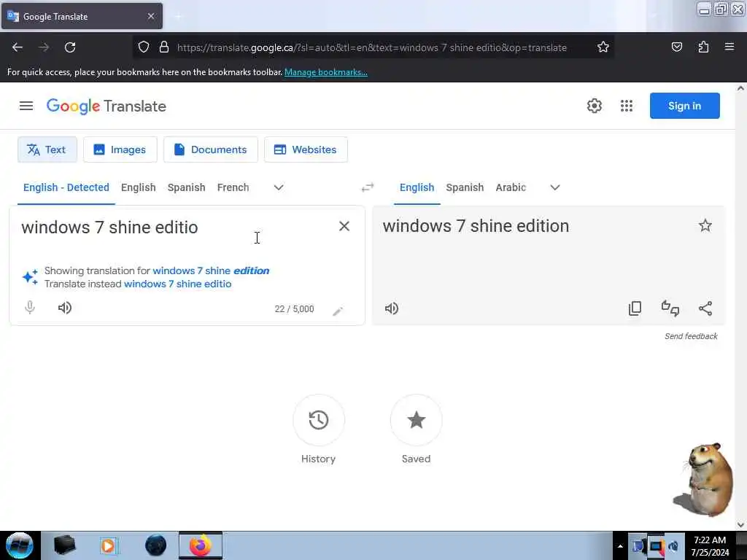Image resolution: width=747 pixels, height=560 pixels.
Task: Click the Google Translate logo
Action: click(x=107, y=106)
